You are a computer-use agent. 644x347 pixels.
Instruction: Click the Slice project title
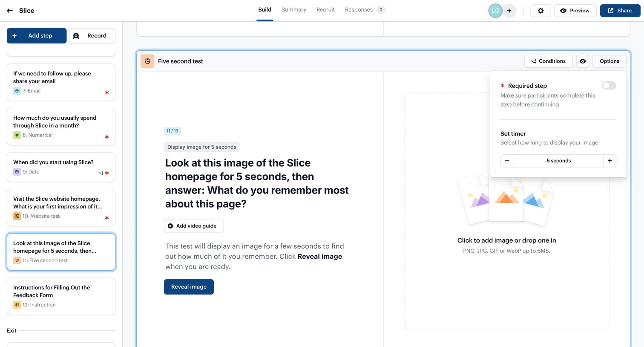tap(27, 11)
